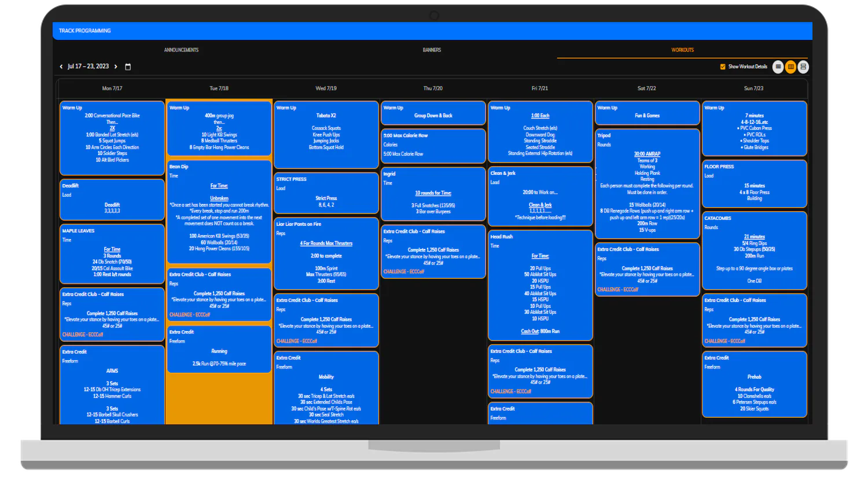The width and height of the screenshot is (868, 488).
Task: Select the Fri 7/21 column header
Action: tap(540, 89)
